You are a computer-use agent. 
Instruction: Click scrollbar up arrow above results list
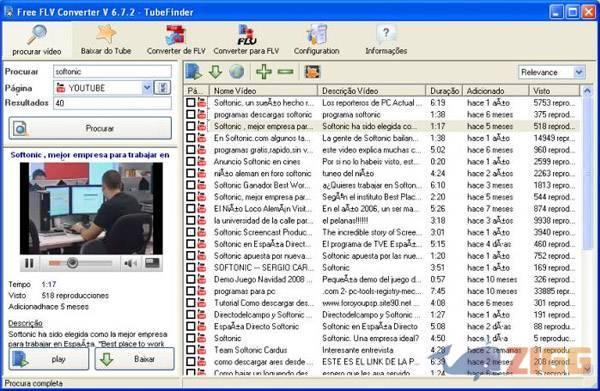(587, 91)
